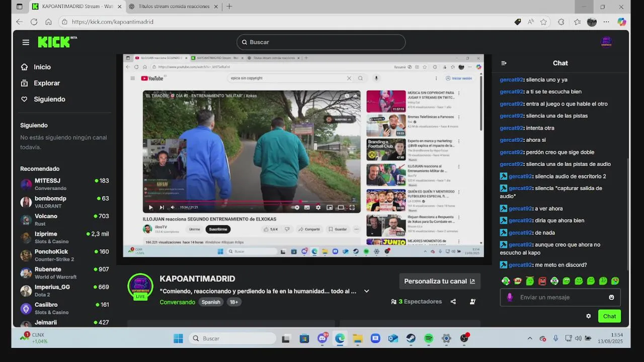Mute the streamed YouTube video volume

point(173,207)
